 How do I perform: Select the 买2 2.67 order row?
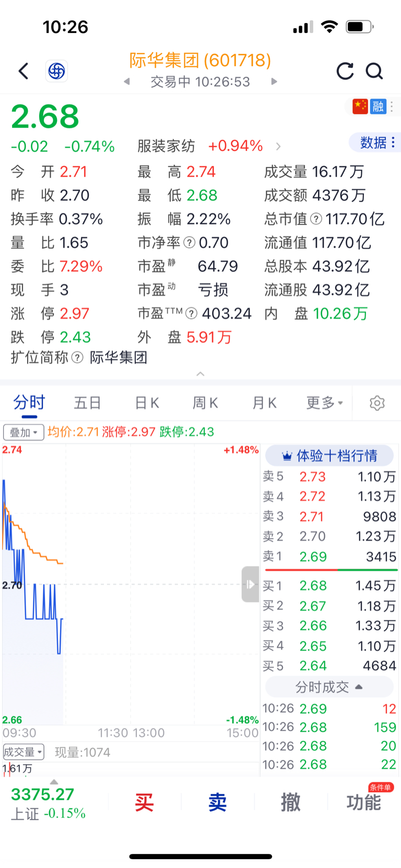[329, 606]
